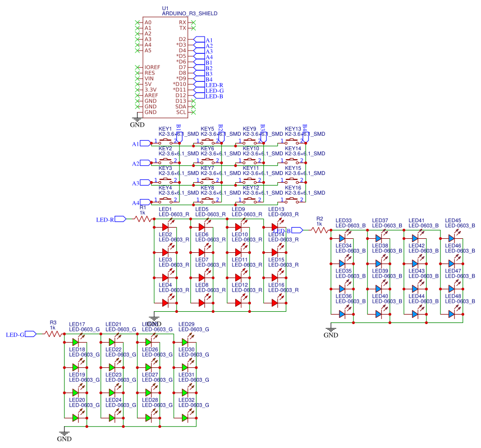The height and width of the screenshot is (448, 481).
Task: Click the B1 net flag at pin *D6
Action: click(204, 62)
